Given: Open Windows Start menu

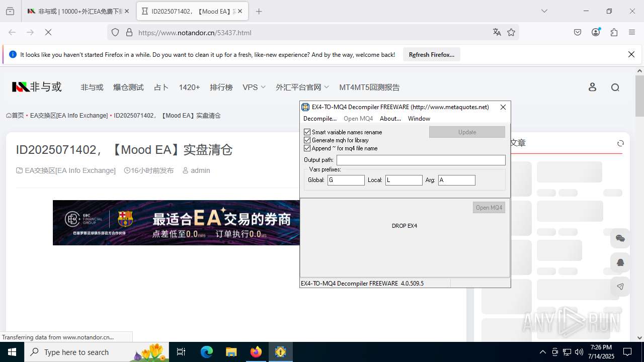Looking at the screenshot, I should pyautogui.click(x=12, y=352).
